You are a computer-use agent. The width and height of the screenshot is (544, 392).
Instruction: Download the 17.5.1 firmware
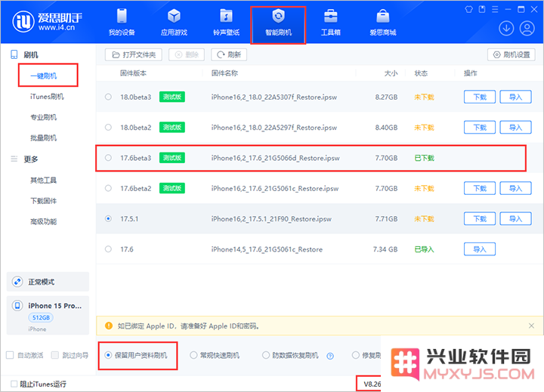click(480, 218)
